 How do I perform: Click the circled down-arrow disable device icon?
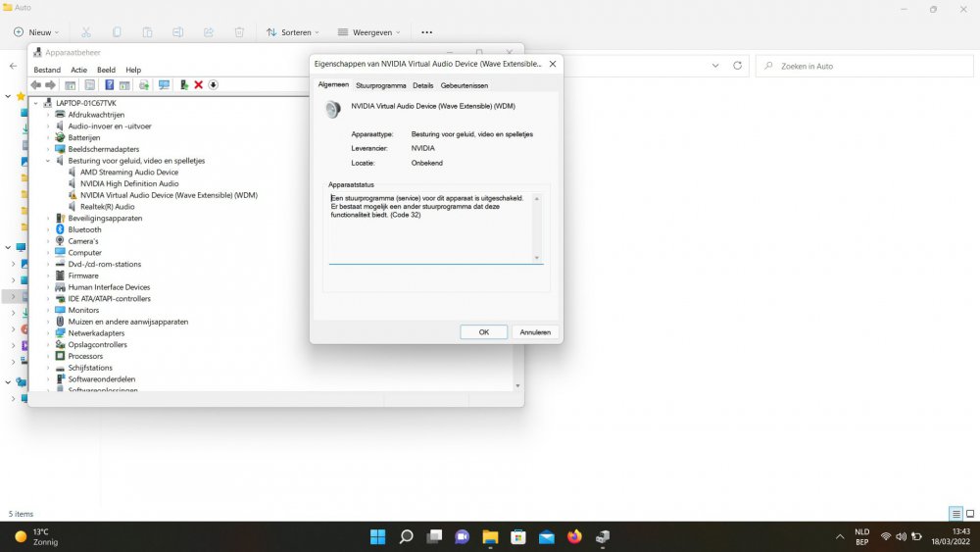(x=213, y=85)
